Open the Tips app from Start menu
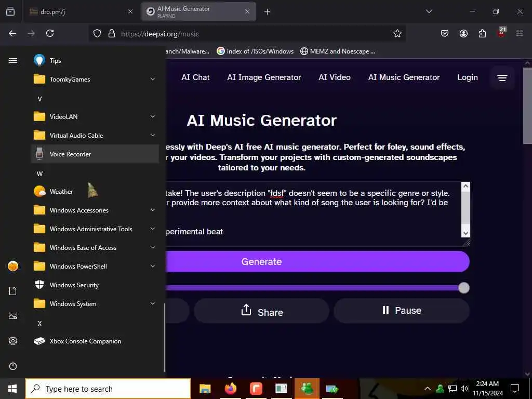Image resolution: width=532 pixels, height=399 pixels. [x=95, y=60]
